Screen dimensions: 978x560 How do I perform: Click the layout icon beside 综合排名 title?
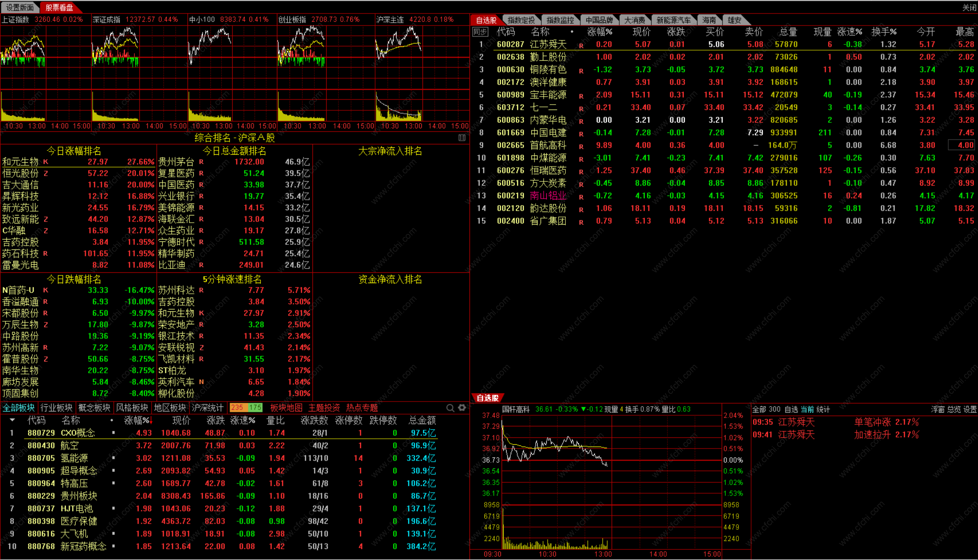(462, 138)
